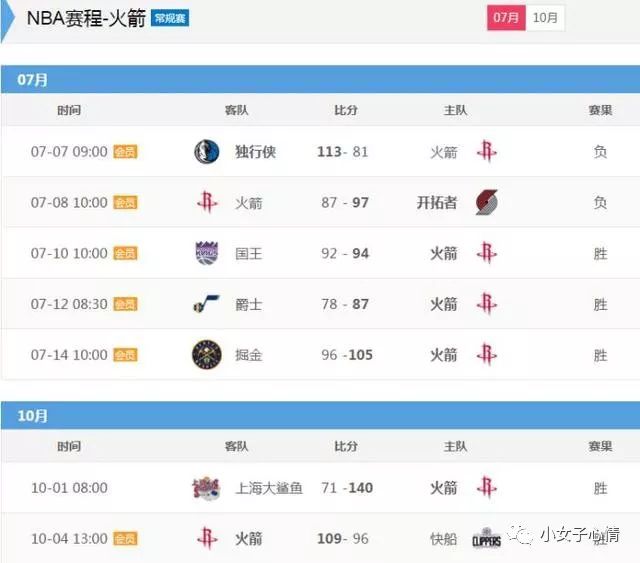This screenshot has height=563, width=640.
Task: Click 赛果 column header in 10月 table
Action: coord(600,446)
